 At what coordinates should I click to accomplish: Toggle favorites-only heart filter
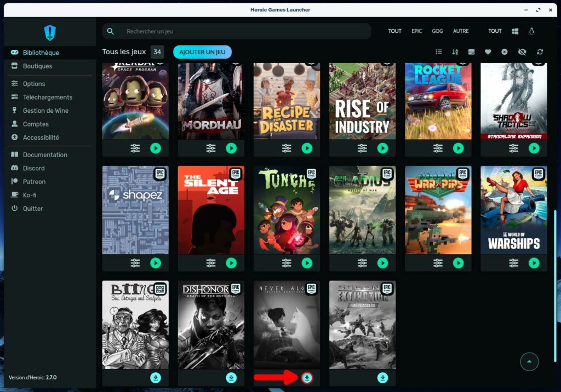click(488, 52)
